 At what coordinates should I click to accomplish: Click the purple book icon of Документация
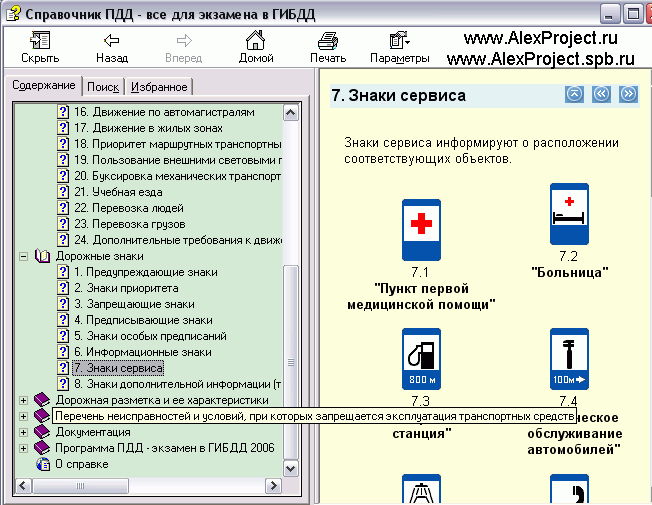pyautogui.click(x=42, y=432)
